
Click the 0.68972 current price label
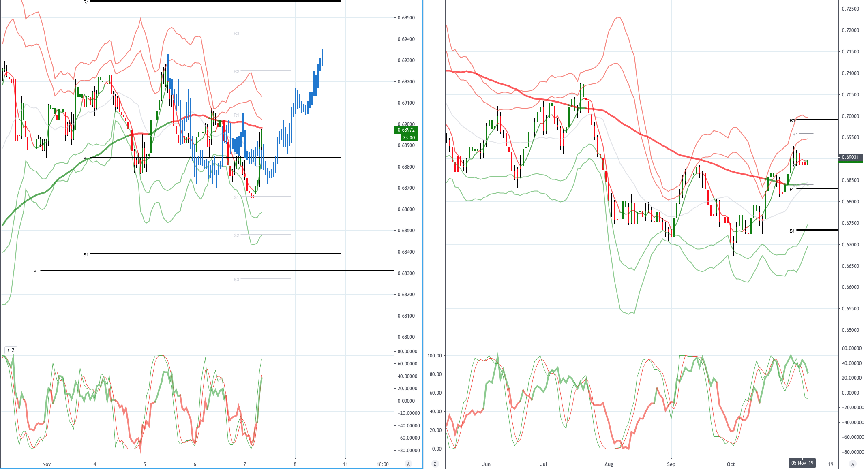[406, 130]
